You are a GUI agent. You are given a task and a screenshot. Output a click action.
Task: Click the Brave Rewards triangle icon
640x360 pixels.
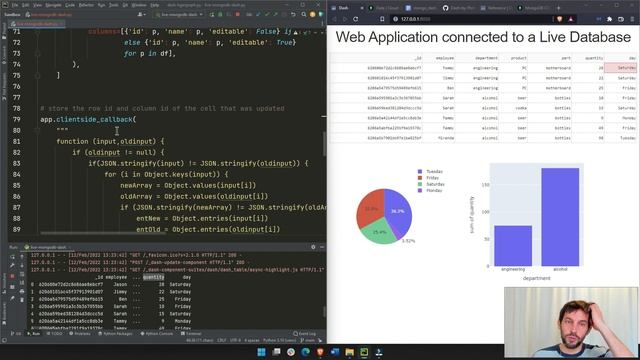[x=571, y=19]
